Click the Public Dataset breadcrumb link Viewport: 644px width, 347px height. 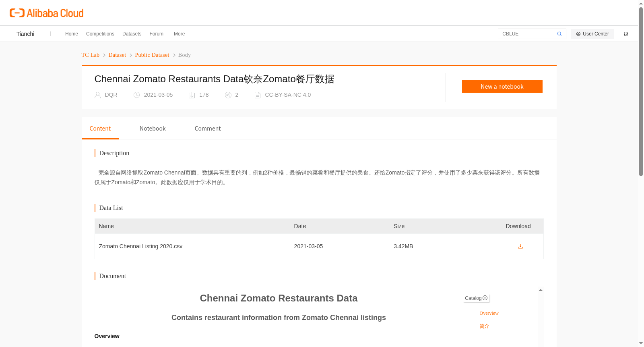pyautogui.click(x=152, y=55)
